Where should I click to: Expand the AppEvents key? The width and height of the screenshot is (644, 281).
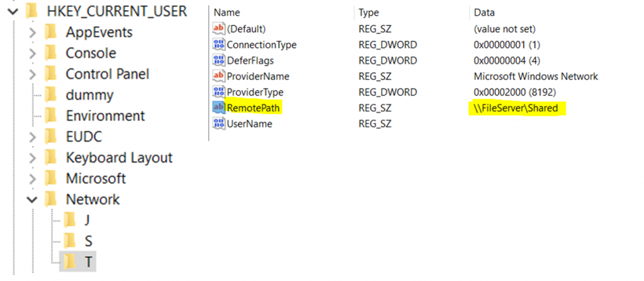[33, 33]
